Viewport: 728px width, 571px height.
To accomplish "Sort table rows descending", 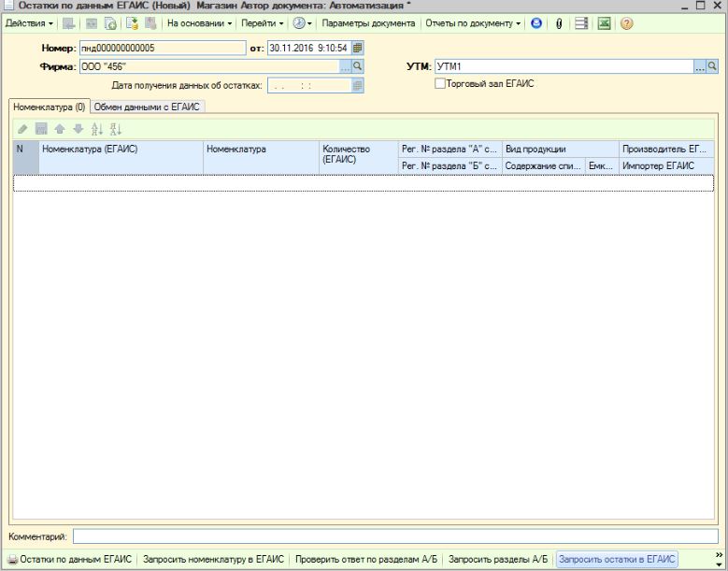I will point(116,129).
